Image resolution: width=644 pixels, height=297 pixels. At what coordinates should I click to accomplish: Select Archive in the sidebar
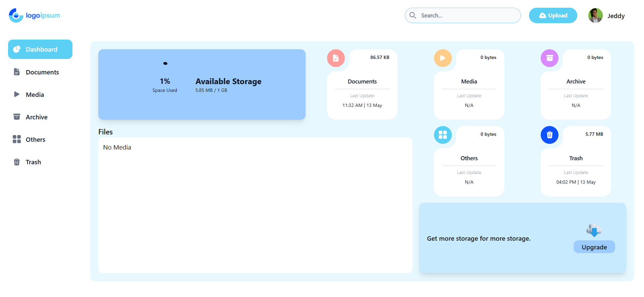pyautogui.click(x=40, y=117)
